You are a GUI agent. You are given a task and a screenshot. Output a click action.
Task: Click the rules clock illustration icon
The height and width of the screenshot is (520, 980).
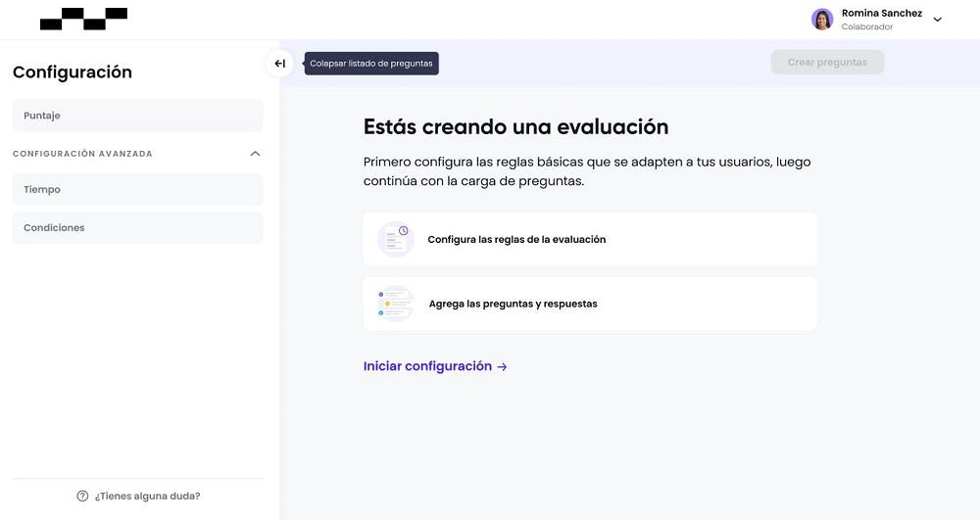(395, 239)
